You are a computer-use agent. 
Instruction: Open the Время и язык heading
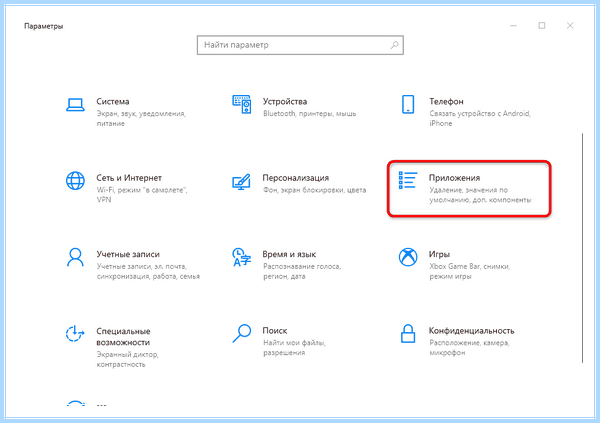click(289, 254)
